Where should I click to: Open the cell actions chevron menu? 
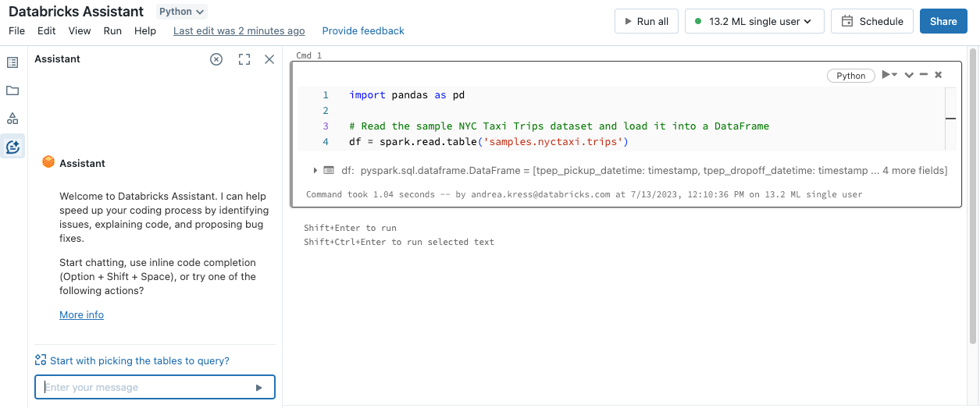pos(909,75)
